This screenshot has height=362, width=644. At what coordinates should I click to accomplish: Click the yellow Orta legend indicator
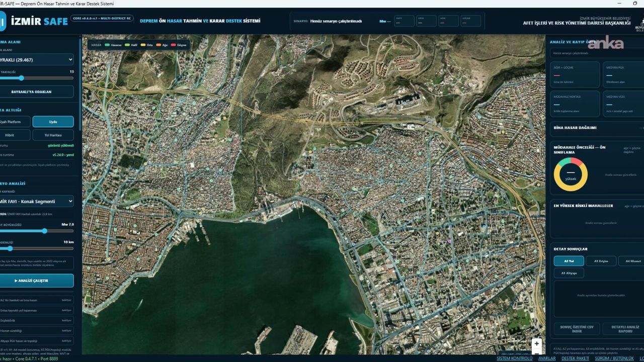[x=143, y=45]
